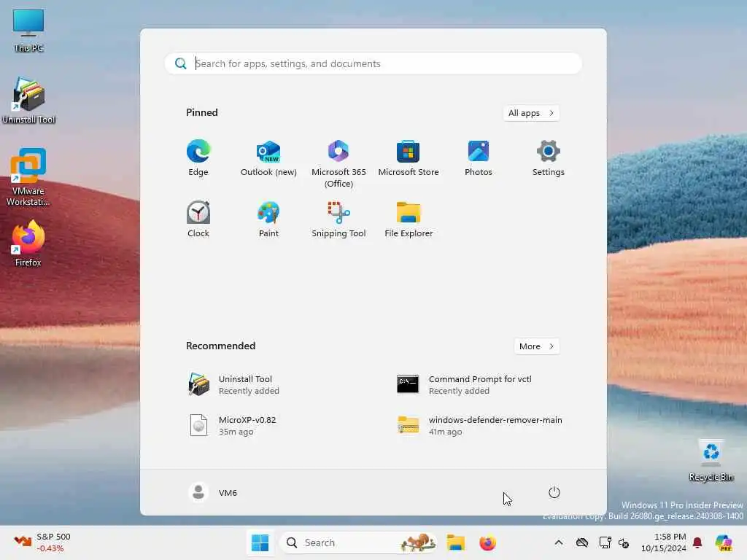Launch Outlook (new) pinned app

pyautogui.click(x=268, y=158)
